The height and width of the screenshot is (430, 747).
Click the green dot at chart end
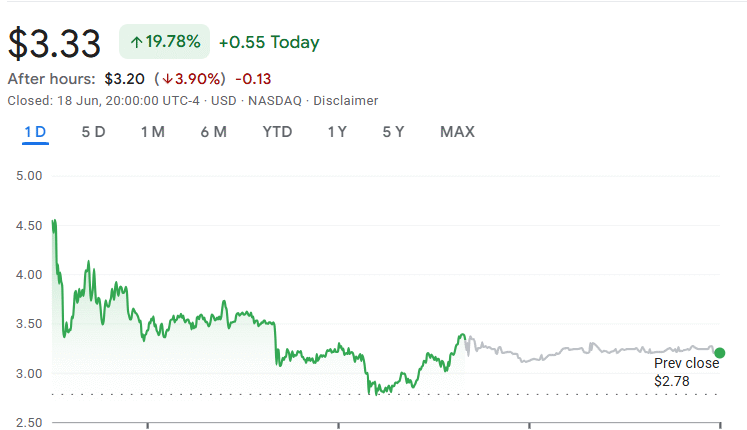pos(720,352)
